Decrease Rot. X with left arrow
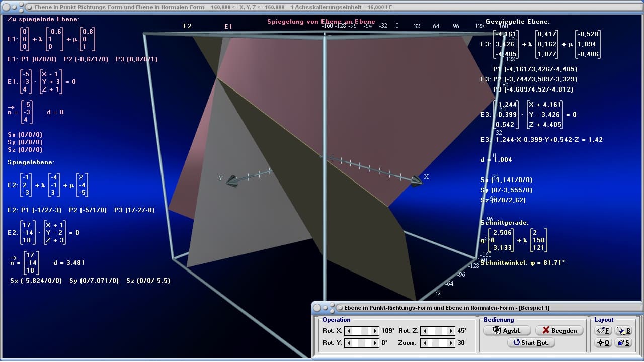This screenshot has height=362, width=644. (348, 331)
